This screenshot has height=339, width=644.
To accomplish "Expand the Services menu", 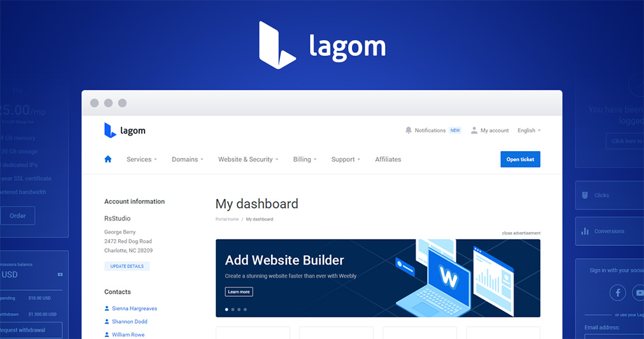I will (142, 159).
